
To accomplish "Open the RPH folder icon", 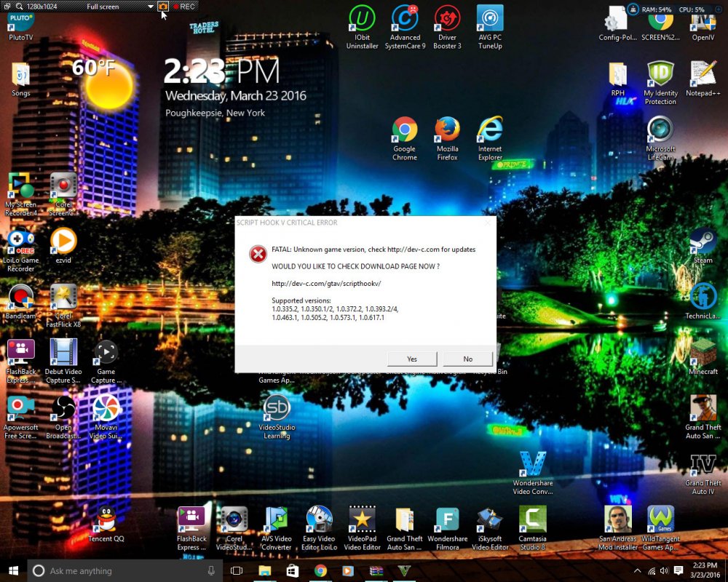I will tap(617, 79).
